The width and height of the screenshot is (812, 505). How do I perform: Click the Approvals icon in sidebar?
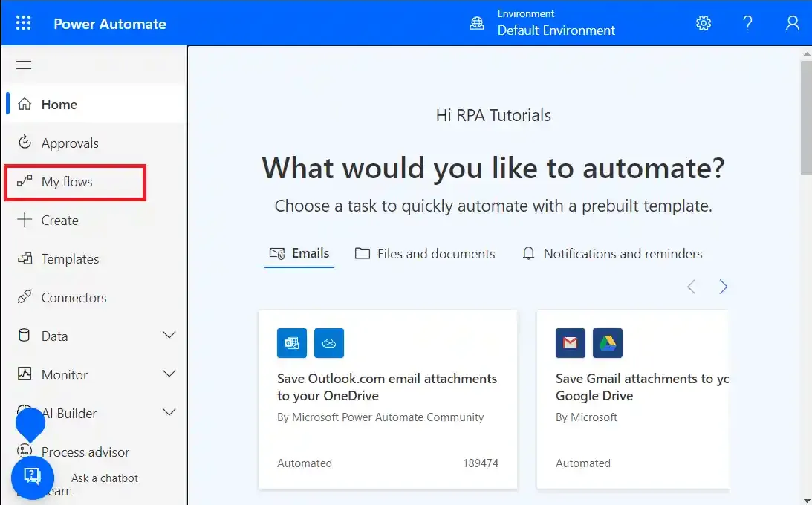pos(25,143)
